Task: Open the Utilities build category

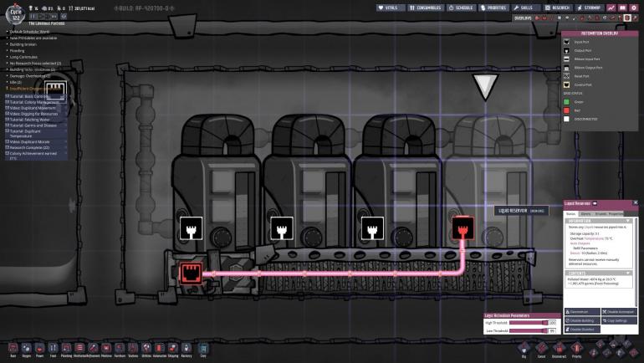Action: (146, 349)
